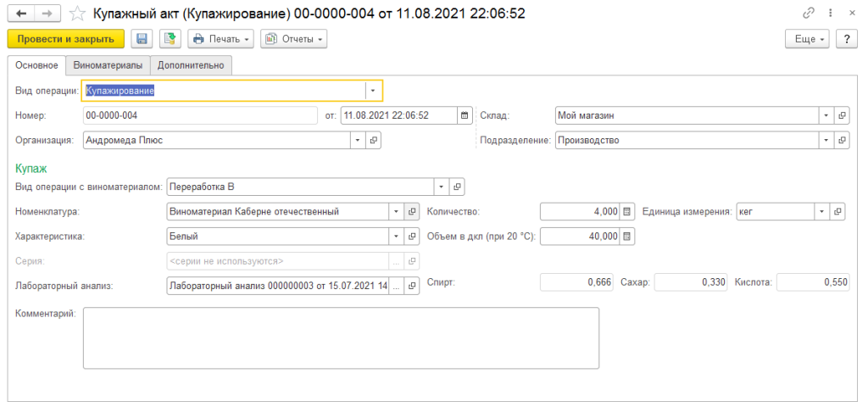Click into the Комментарий text field
The height and width of the screenshot is (407, 868).
pos(341,337)
